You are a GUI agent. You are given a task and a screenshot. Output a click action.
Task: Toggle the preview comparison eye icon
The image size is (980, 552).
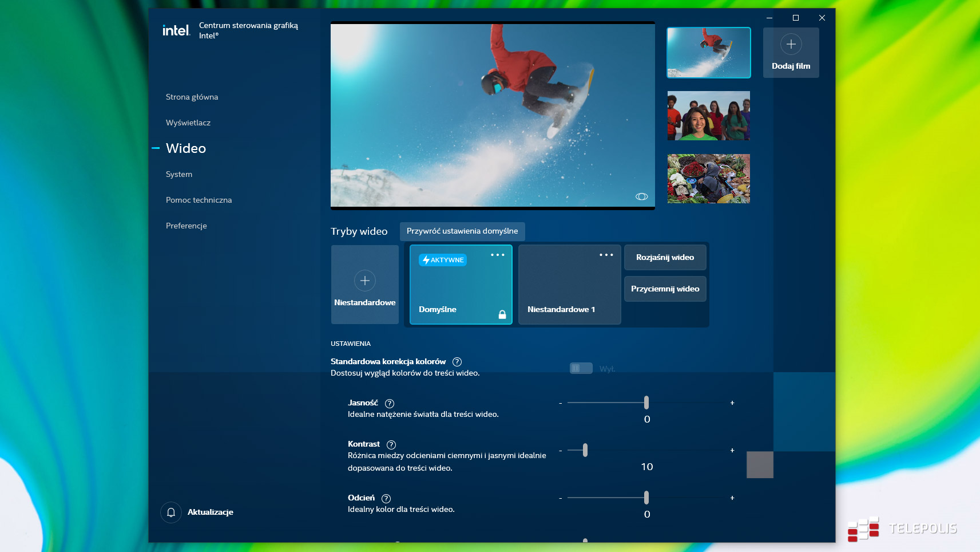641,196
